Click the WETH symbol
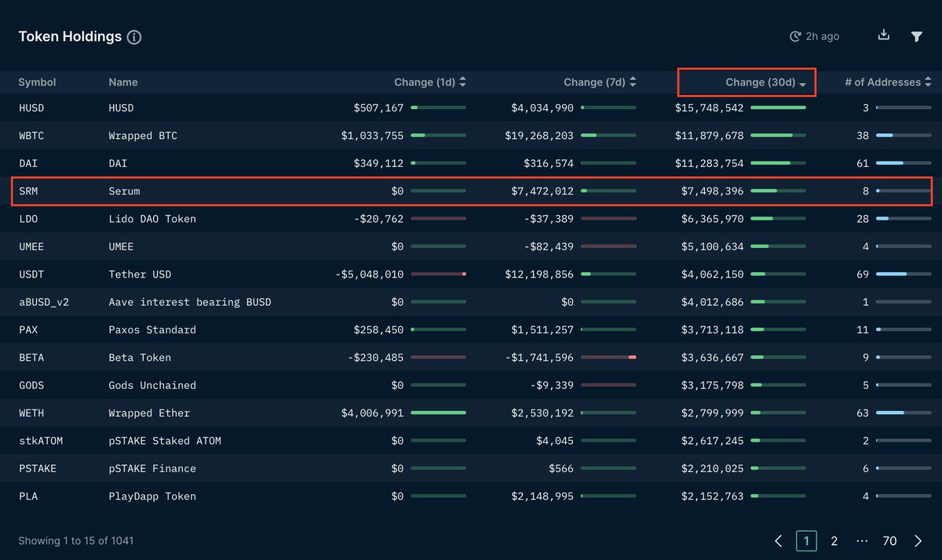Screen dimensions: 942x560 [x=31, y=413]
